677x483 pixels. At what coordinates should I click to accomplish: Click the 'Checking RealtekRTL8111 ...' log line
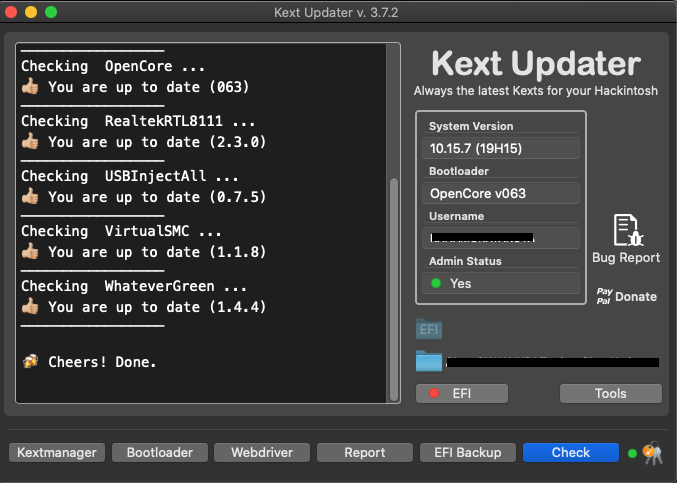pyautogui.click(x=138, y=121)
